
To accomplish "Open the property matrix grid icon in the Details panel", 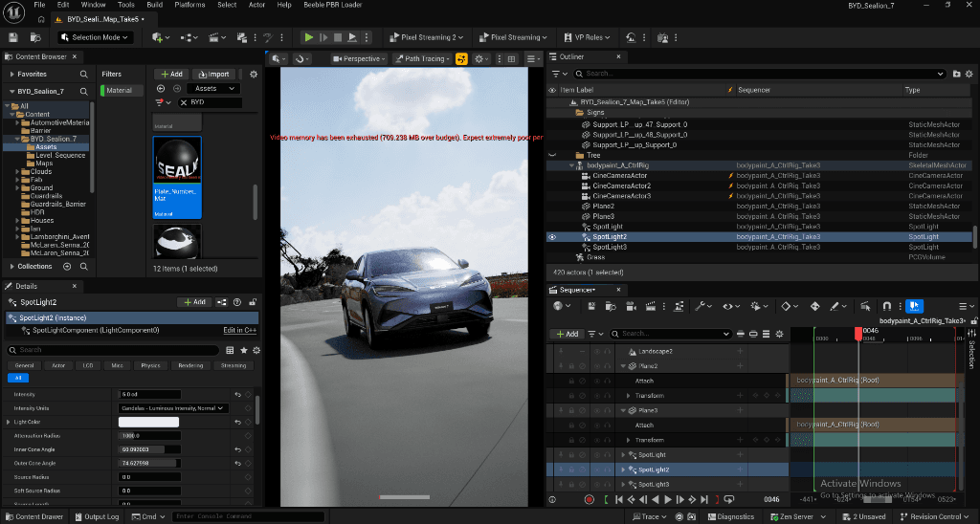I will point(230,350).
